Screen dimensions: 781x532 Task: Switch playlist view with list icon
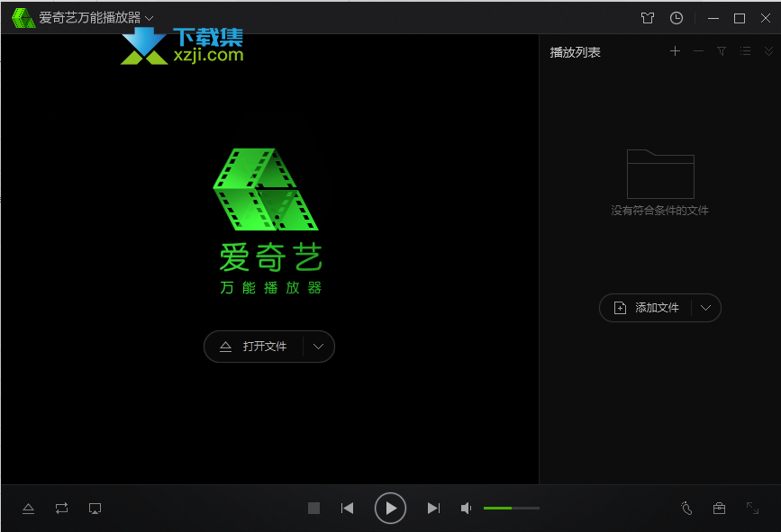[x=745, y=50]
